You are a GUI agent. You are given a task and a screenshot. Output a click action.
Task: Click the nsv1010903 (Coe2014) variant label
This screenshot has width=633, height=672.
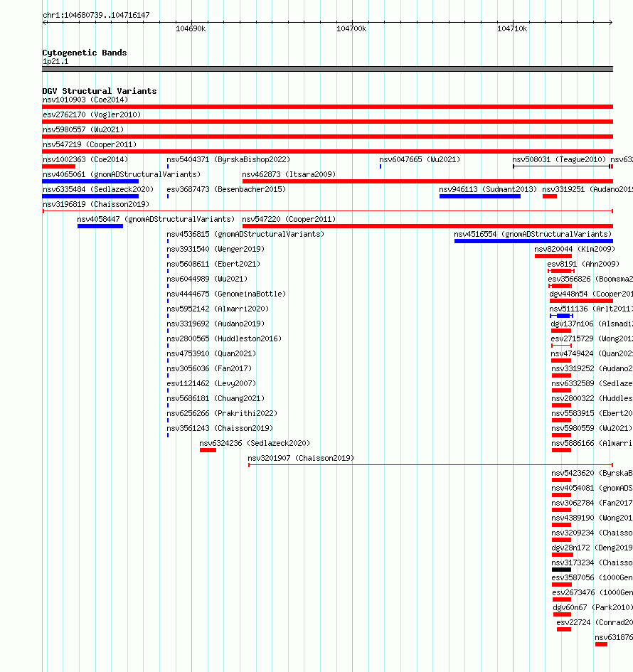[85, 100]
